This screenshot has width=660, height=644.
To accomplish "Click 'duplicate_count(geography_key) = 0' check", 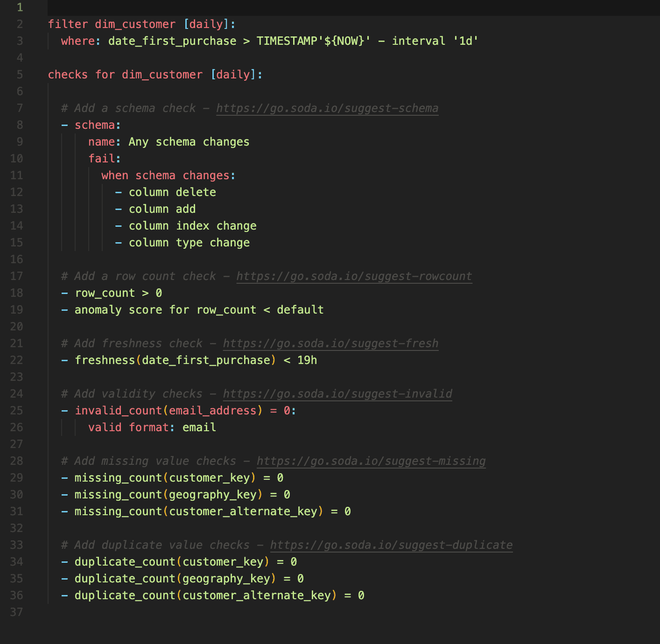I will pos(189,579).
